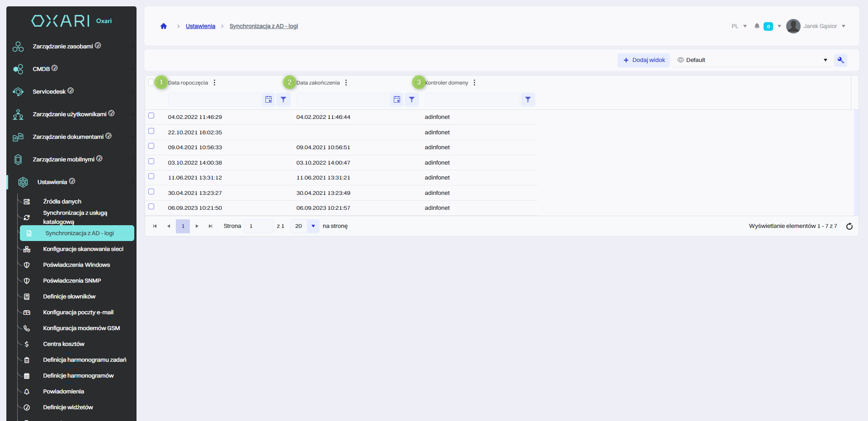Toggle the select-all checkbox in table header
The height and width of the screenshot is (421, 868).
151,82
